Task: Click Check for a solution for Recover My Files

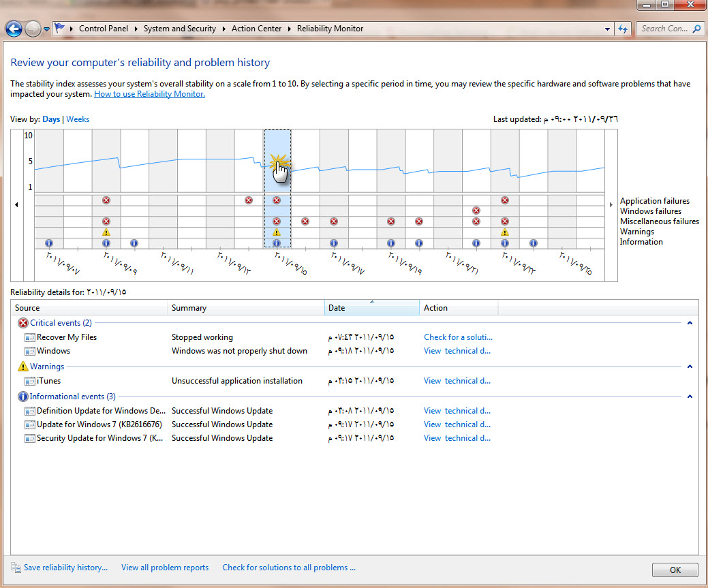Action: tap(458, 337)
